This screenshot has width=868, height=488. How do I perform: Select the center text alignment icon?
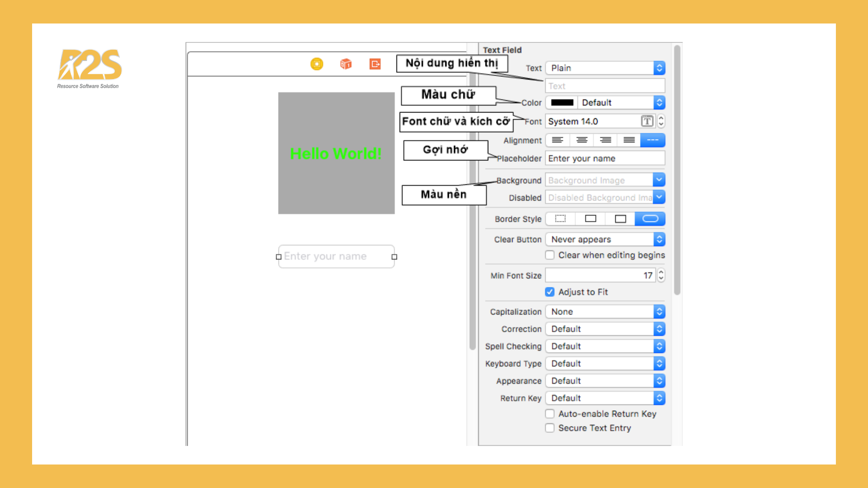click(x=581, y=140)
